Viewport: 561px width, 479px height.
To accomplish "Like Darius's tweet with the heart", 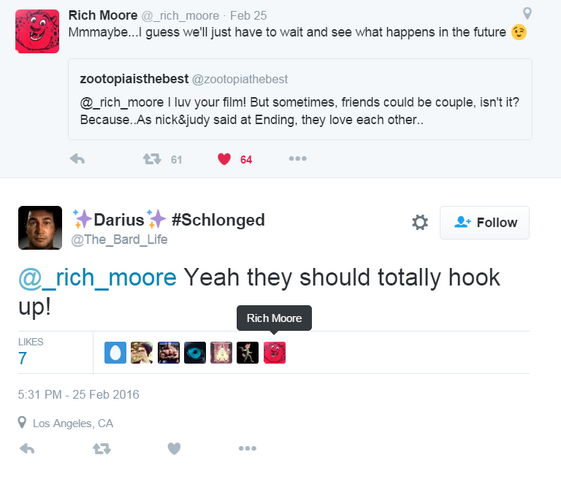I will pos(174,448).
